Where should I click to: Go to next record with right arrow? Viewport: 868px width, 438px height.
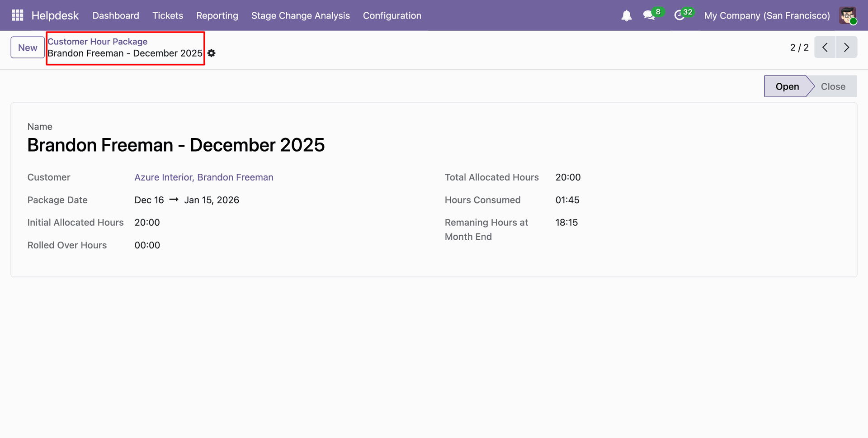(x=846, y=48)
